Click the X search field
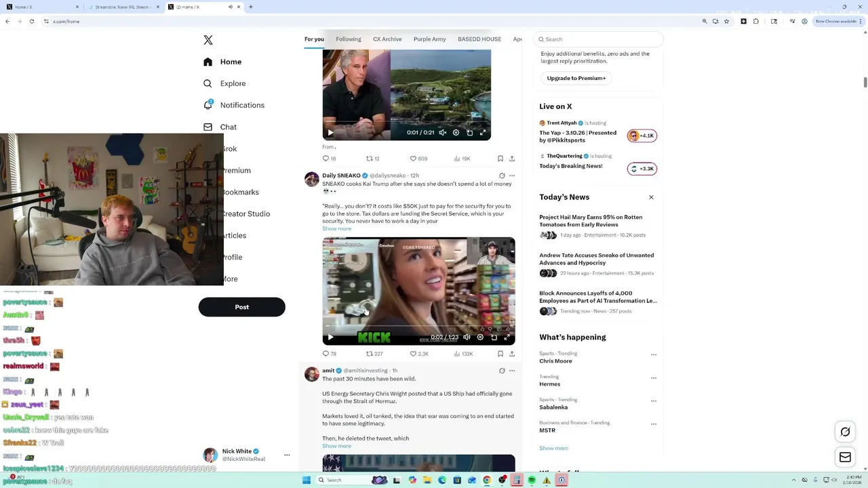The height and width of the screenshot is (488, 868). tap(598, 39)
